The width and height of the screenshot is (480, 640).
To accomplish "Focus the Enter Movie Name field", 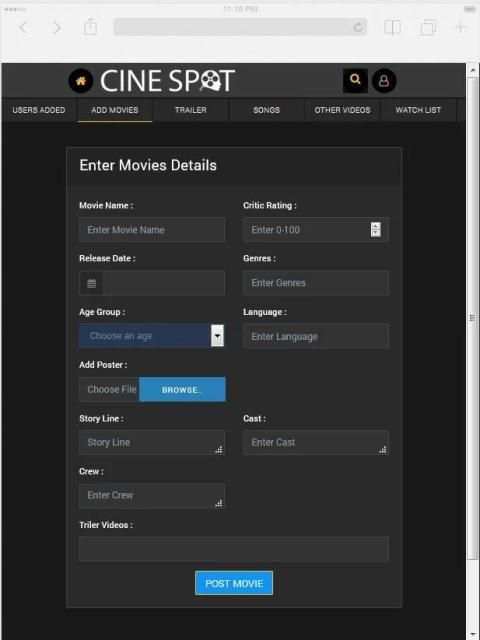I will [152, 230].
